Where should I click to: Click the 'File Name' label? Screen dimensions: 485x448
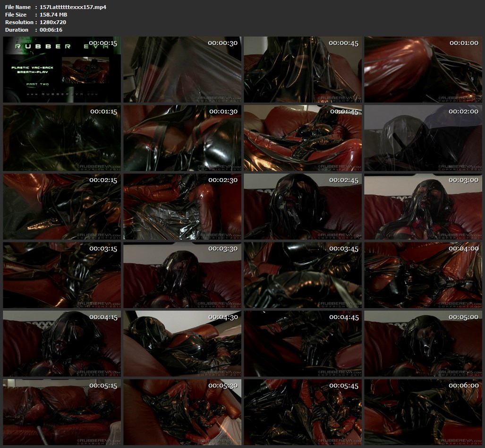coord(18,7)
